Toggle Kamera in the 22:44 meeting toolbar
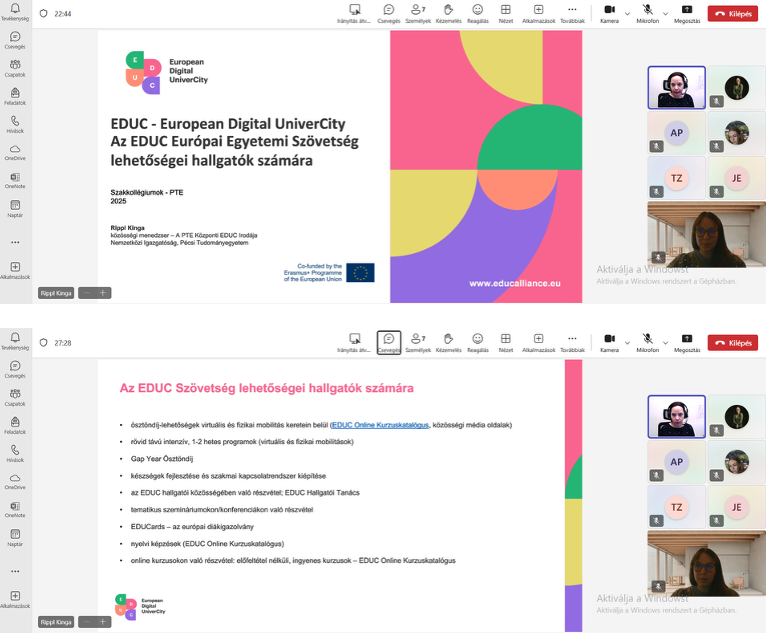 click(x=609, y=14)
